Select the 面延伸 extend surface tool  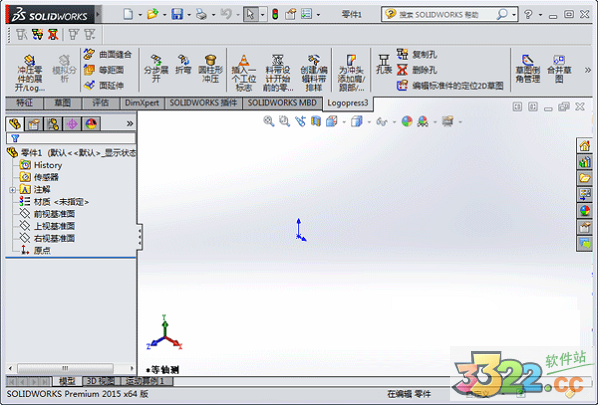pyautogui.click(x=104, y=85)
